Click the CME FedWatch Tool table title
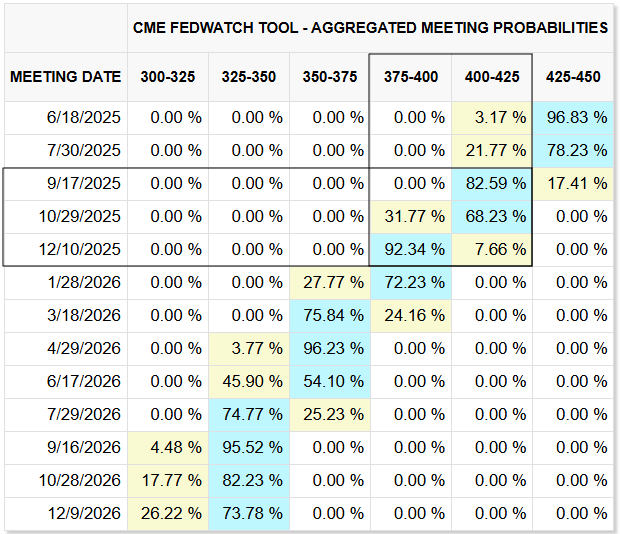This screenshot has height=534, width=620. [x=370, y=28]
